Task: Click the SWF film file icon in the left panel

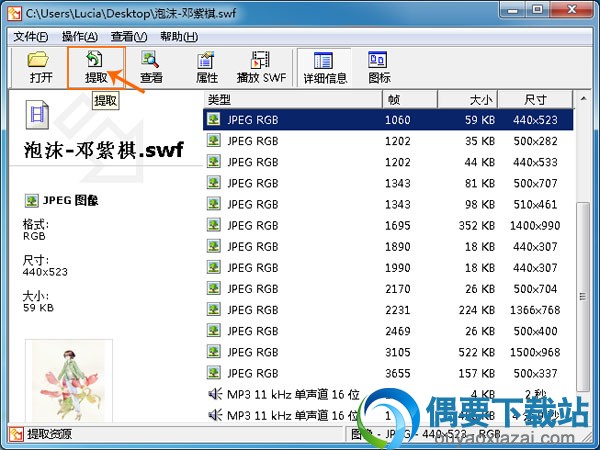Action: point(37,114)
